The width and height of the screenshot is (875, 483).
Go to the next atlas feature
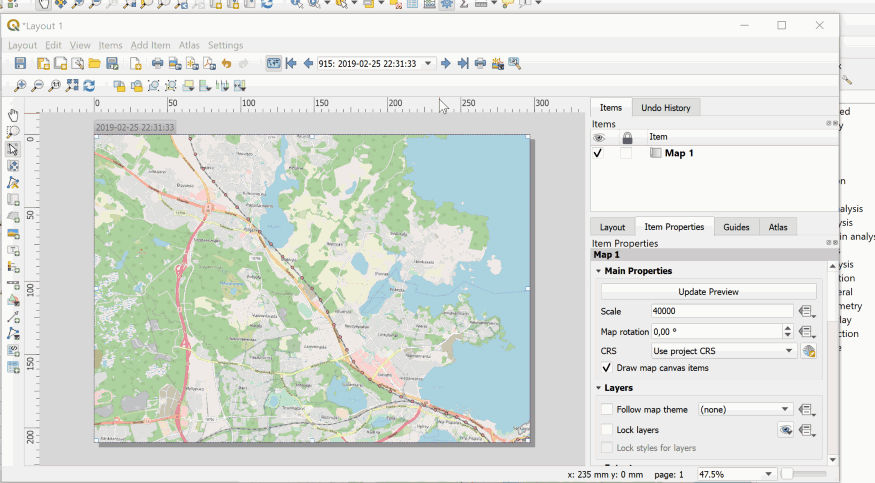click(445, 64)
